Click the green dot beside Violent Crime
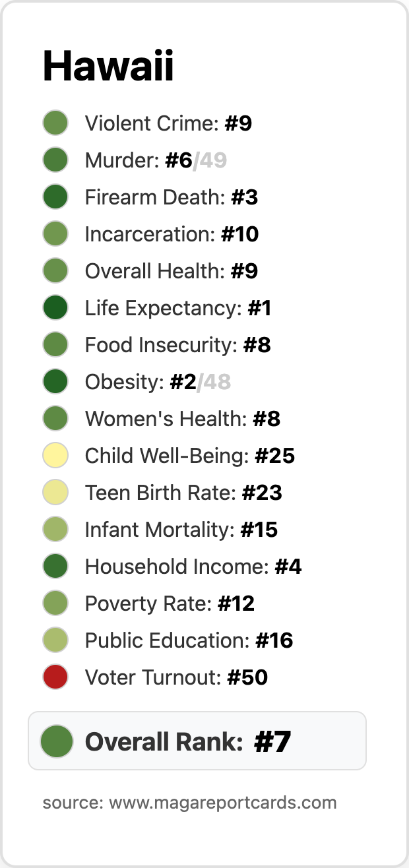The height and width of the screenshot is (868, 409). coord(55,123)
